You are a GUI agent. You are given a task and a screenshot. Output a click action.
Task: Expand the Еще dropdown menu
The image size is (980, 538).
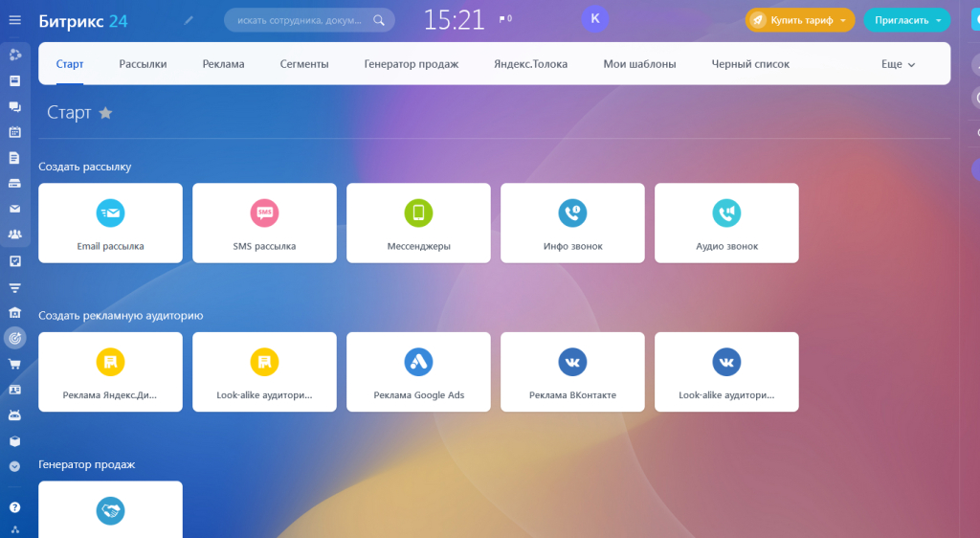[x=898, y=64]
